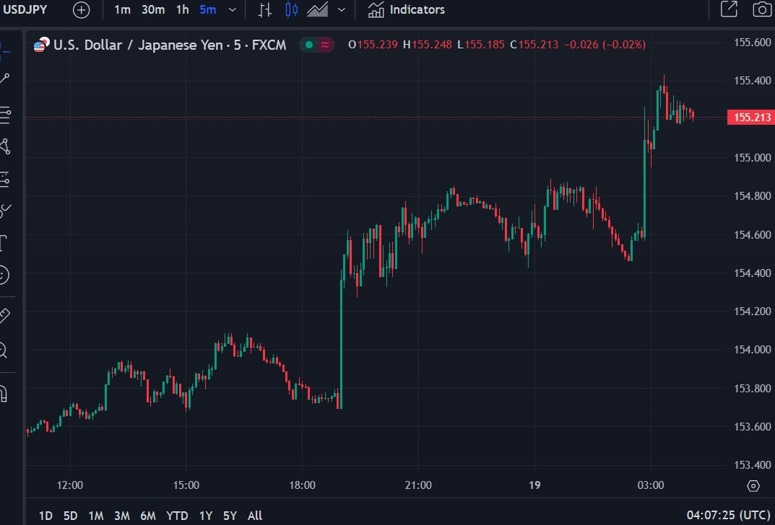The image size is (775, 525).
Task: Click the low value L155.185
Action: coord(481,45)
